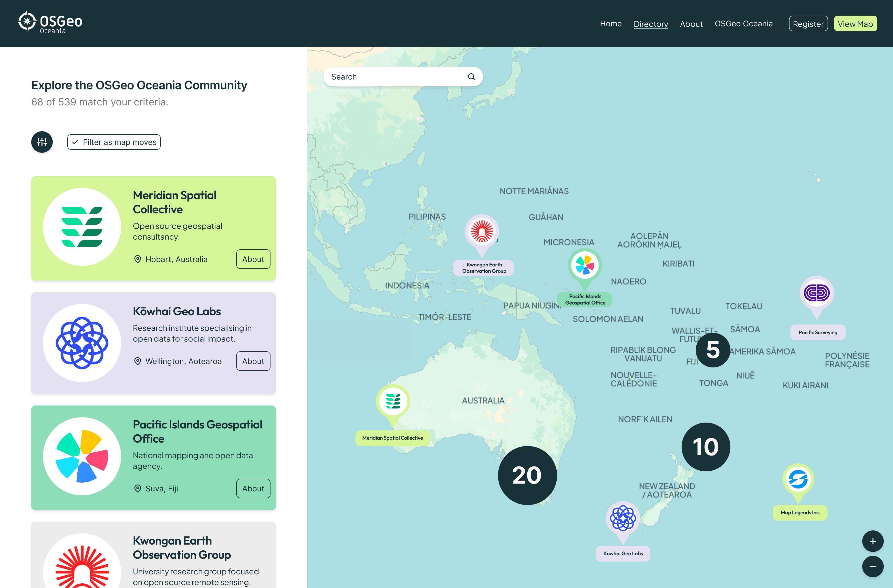893x588 pixels.
Task: Open the Directory nav item
Action: [651, 24]
